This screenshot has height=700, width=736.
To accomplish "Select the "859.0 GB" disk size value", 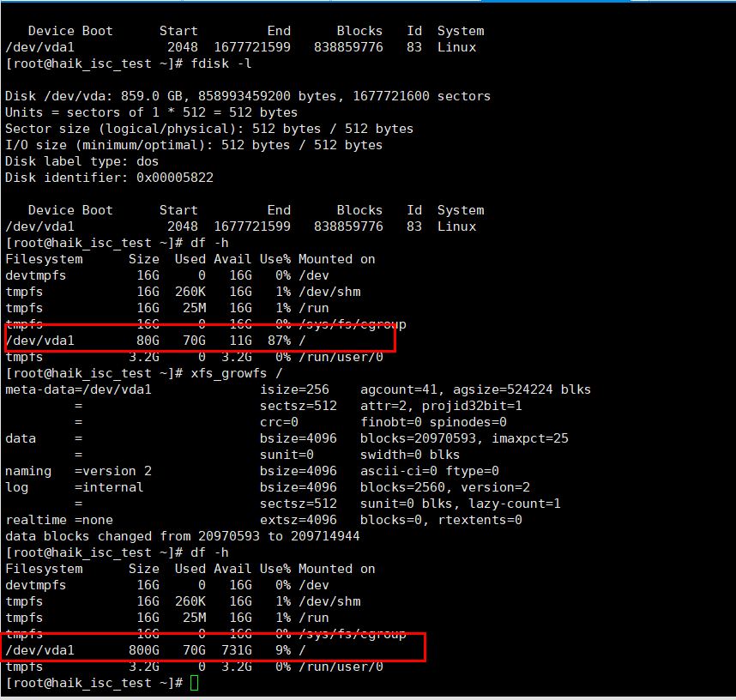I will point(155,96).
